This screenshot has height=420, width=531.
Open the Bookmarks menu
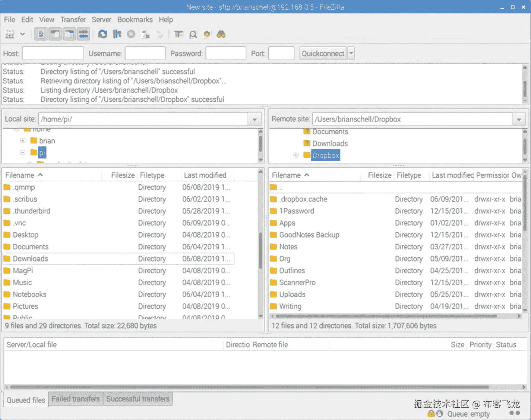click(x=135, y=20)
